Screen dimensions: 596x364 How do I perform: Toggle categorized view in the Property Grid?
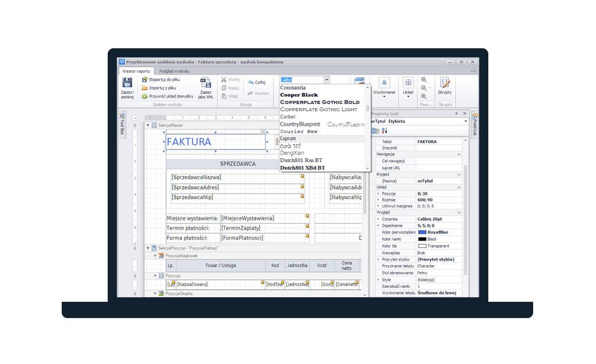coord(374,130)
